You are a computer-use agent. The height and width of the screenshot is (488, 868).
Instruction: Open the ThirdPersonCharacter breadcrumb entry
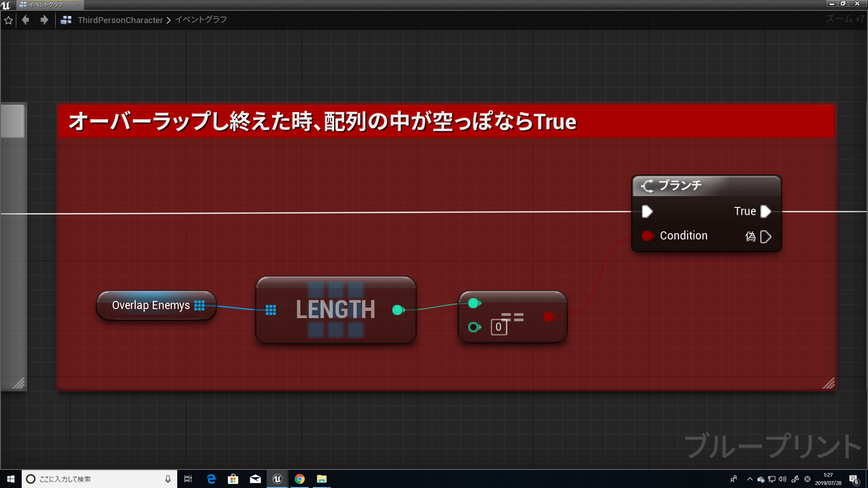(x=119, y=20)
